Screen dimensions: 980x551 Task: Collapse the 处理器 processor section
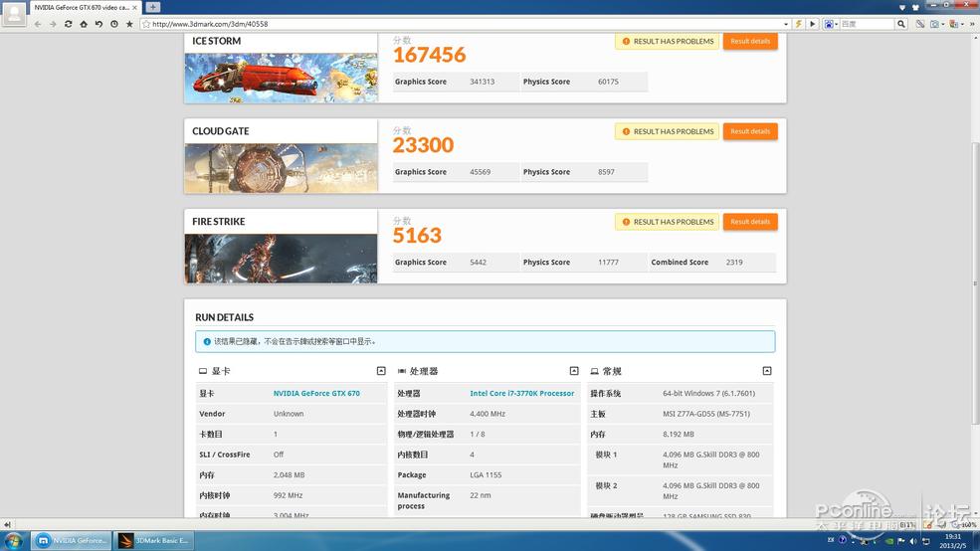[574, 371]
